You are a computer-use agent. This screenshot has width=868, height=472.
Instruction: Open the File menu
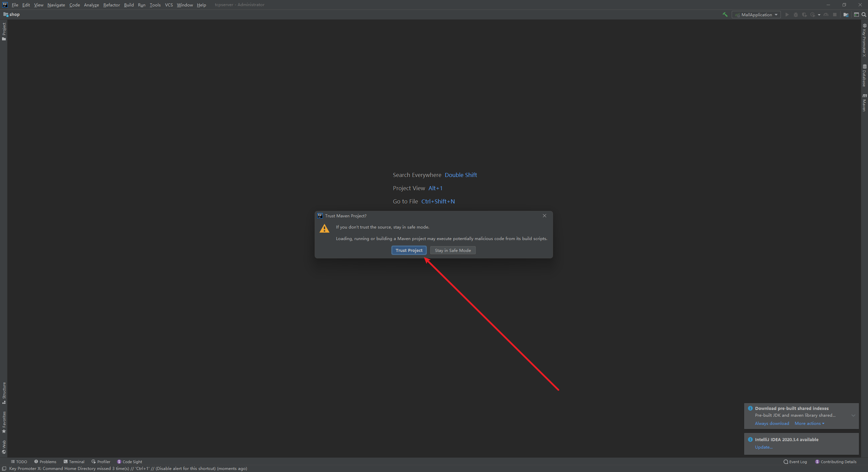pyautogui.click(x=15, y=5)
